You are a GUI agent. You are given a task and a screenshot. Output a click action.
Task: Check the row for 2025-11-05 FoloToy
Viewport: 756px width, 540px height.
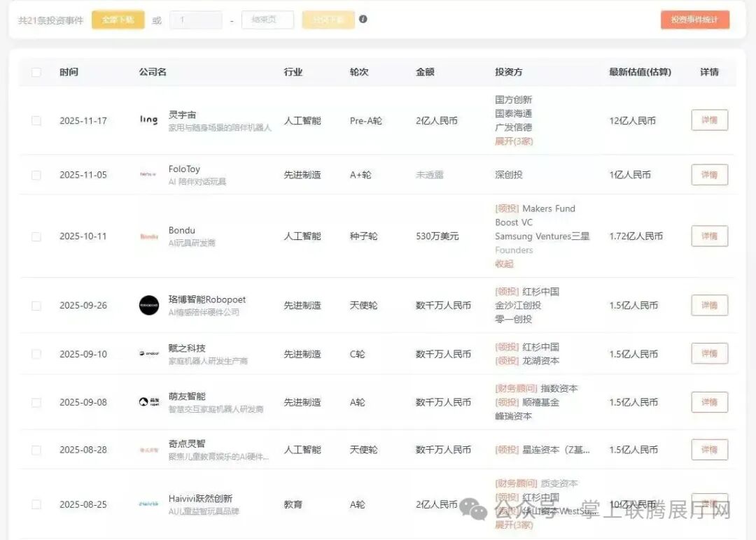click(x=36, y=175)
